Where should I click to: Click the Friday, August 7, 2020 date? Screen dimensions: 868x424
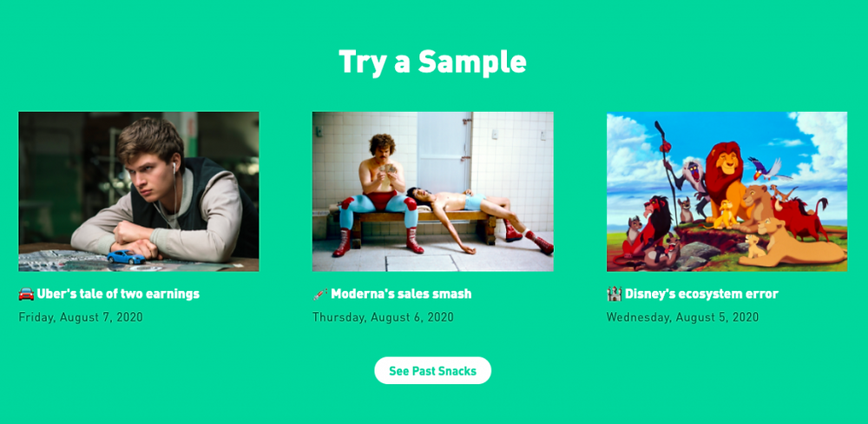coord(81,318)
